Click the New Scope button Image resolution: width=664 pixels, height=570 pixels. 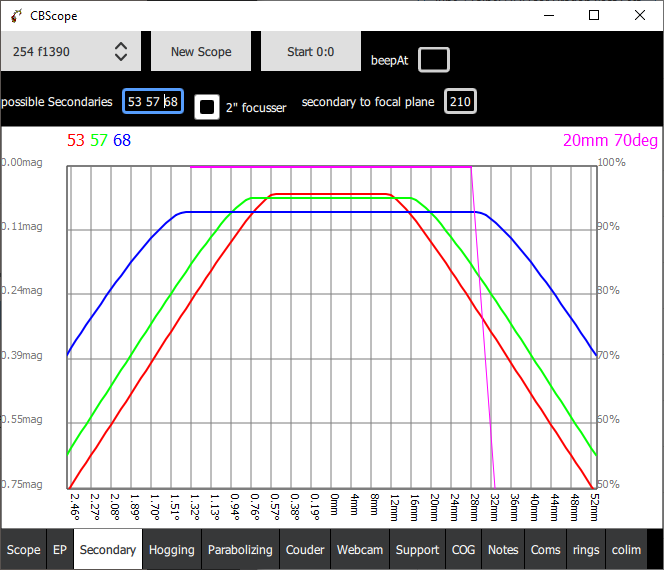coord(201,51)
